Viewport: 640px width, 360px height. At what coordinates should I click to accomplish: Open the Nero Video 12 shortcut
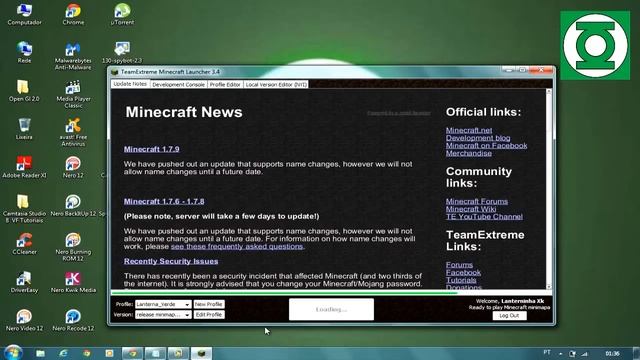tap(24, 320)
